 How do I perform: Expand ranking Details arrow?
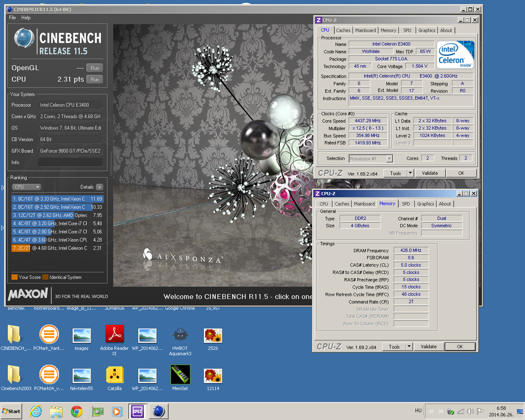tap(100, 187)
